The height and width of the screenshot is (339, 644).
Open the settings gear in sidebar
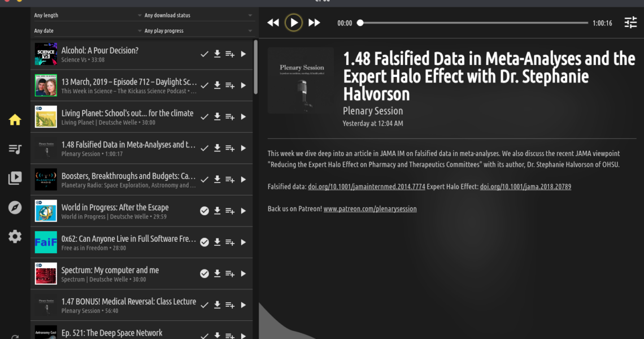tap(15, 237)
